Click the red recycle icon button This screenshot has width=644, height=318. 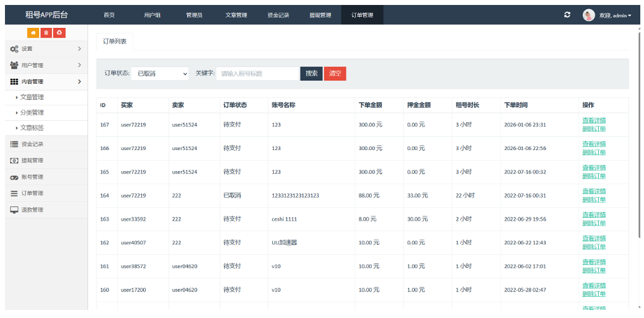pos(59,33)
